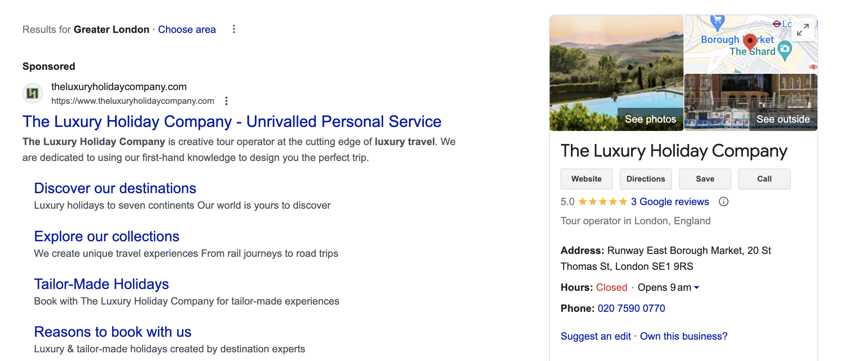Click the info icon beside Google reviews
Image resolution: width=868 pixels, height=361 pixels.
723,202
